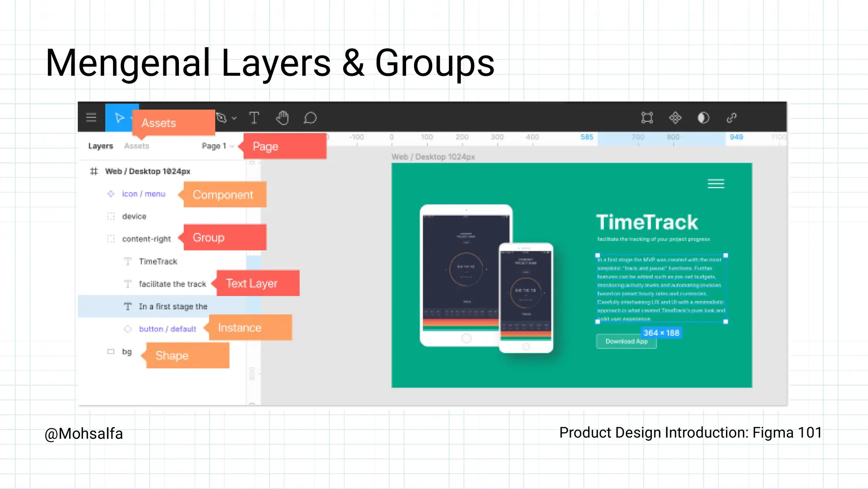Viewport: 868px width, 489px height.
Task: Select the Text tool
Action: click(x=254, y=117)
